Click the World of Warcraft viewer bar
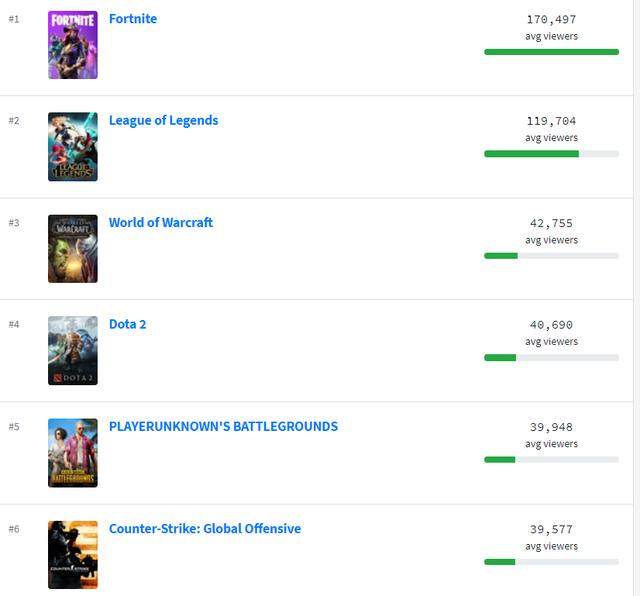The image size is (640, 596). 551,256
